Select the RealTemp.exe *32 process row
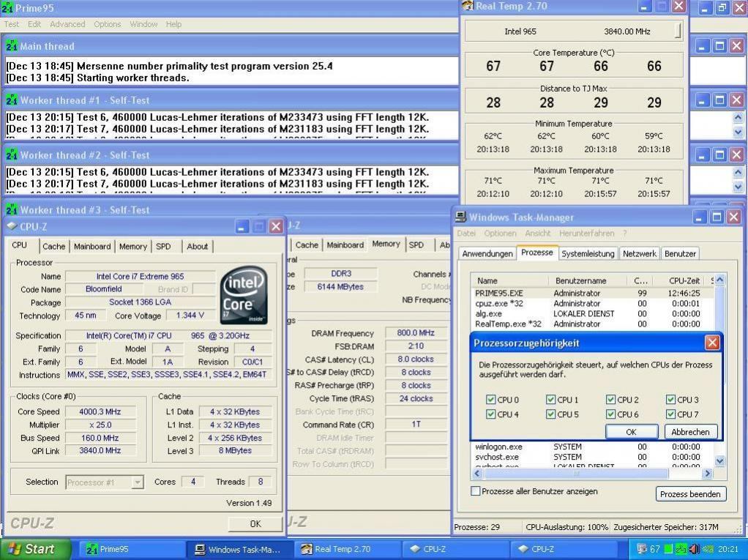Screen dimensions: 748x560 (x=591, y=324)
